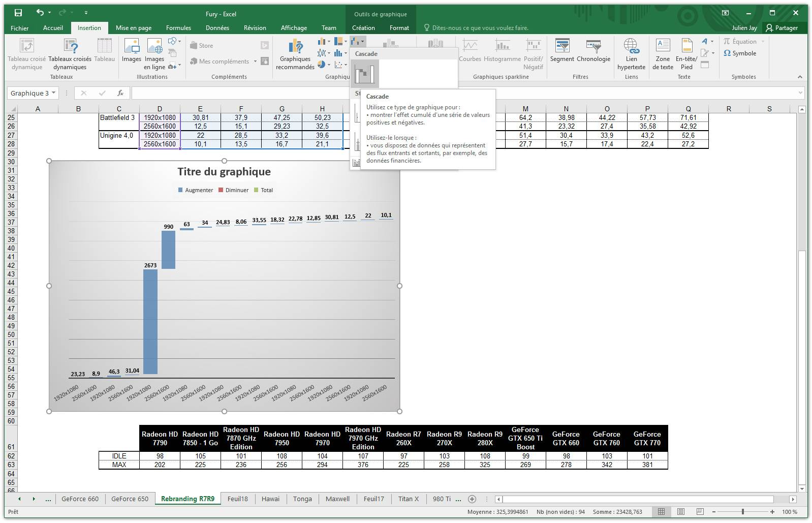812x523 pixels.
Task: Switch to the GeForce 660 sheet tab
Action: click(80, 499)
